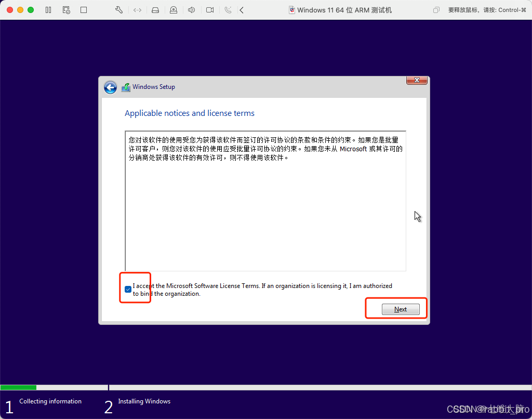
Task: Click 'I accept the Microsoft Software License Terms' text
Action: [196, 286]
